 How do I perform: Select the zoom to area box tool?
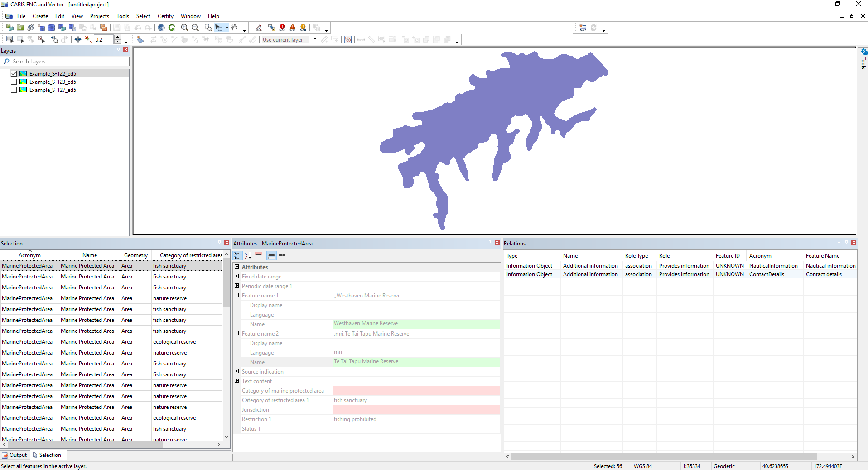click(208, 28)
